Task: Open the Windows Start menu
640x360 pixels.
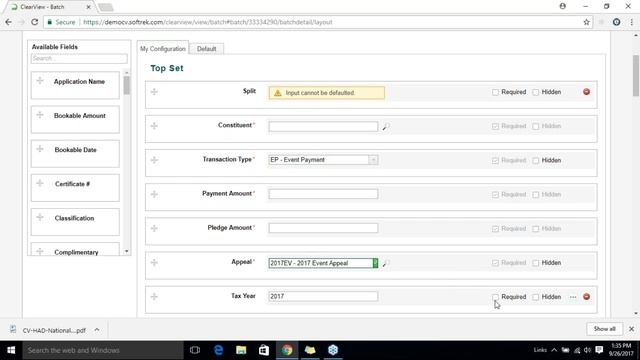Action: [11, 350]
